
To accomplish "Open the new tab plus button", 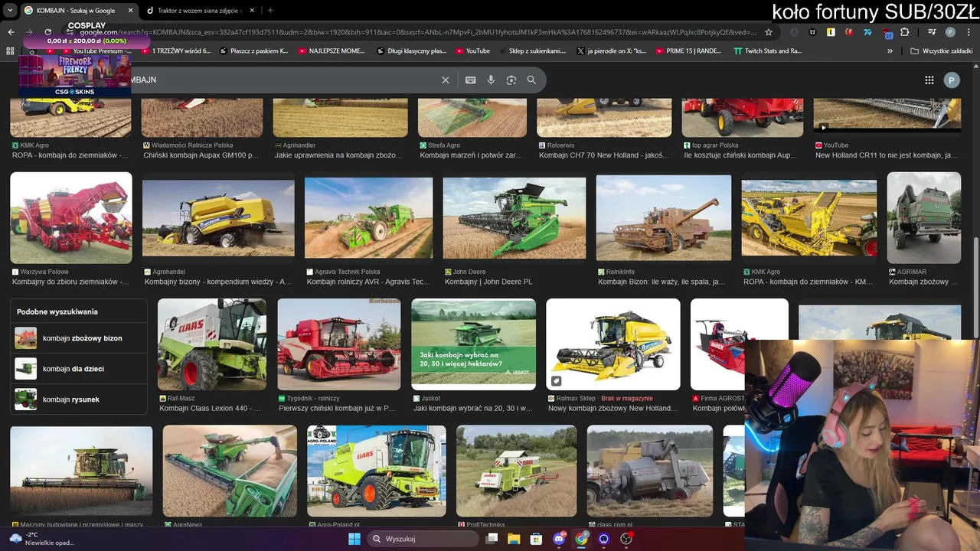I will 270,11.
